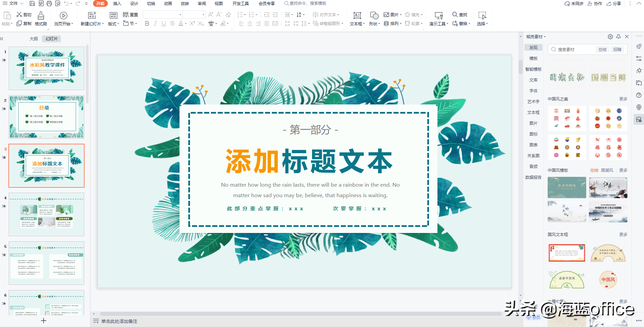Viewport: 644px width, 327px height.
Task: Click 更多 next to 中国风之美
Action: [x=623, y=99]
